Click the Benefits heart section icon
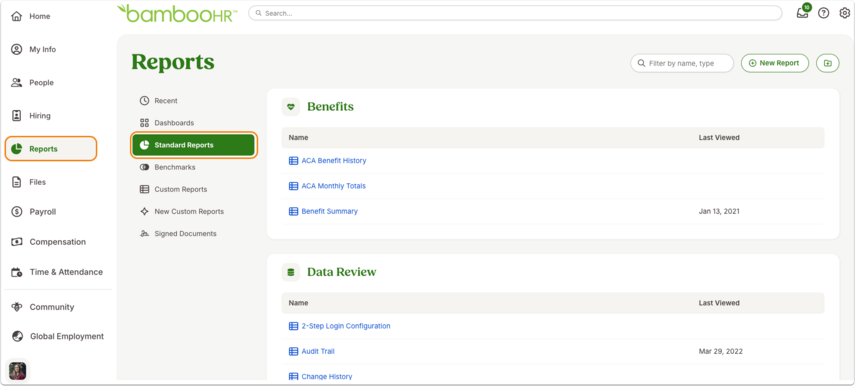The width and height of the screenshot is (855, 386). click(x=291, y=107)
